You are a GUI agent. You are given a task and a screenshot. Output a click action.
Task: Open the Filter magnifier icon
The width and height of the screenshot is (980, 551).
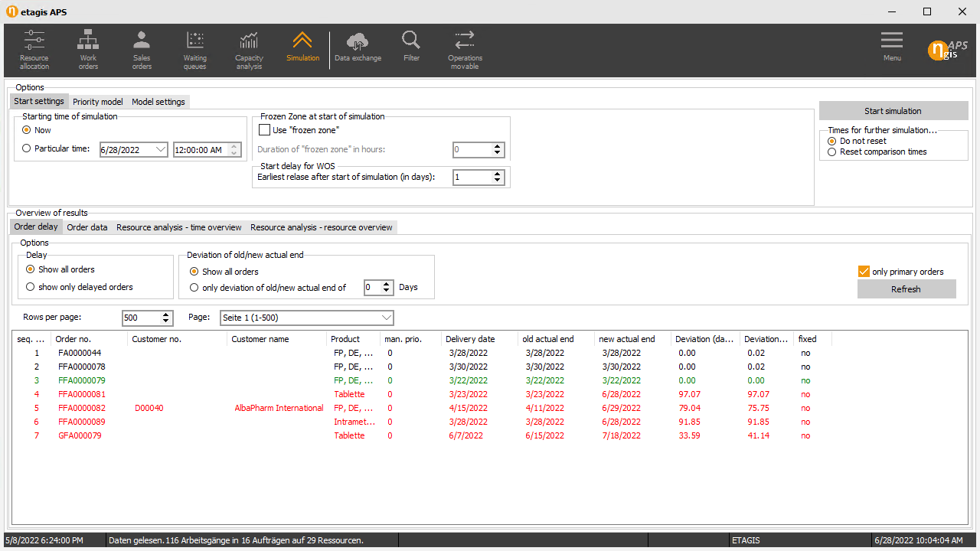click(x=411, y=47)
